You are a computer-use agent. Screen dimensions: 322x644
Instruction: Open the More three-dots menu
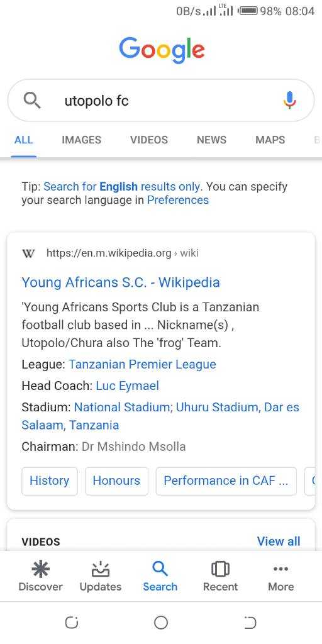[281, 569]
